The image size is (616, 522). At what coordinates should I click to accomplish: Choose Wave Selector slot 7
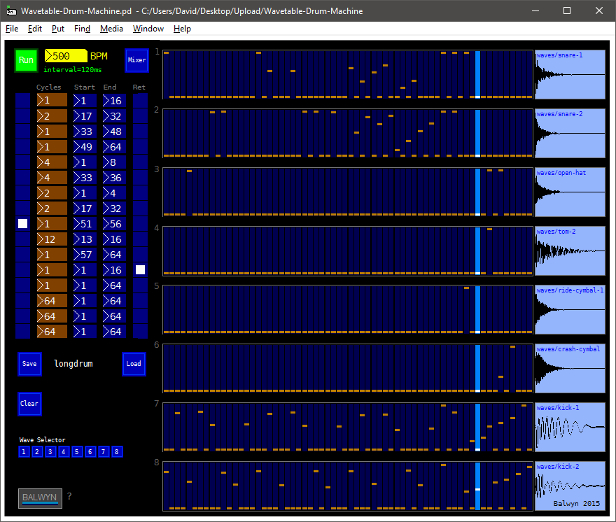click(x=103, y=452)
